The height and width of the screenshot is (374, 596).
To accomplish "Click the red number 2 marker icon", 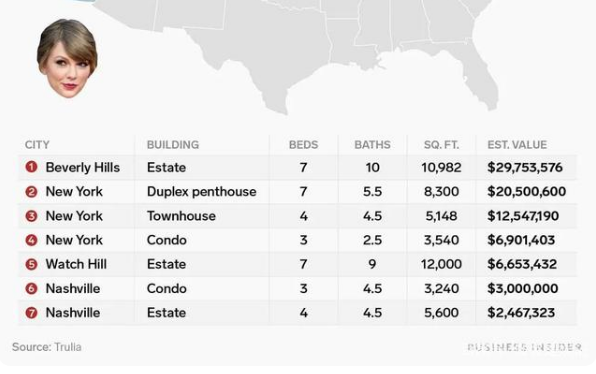I will [x=31, y=192].
